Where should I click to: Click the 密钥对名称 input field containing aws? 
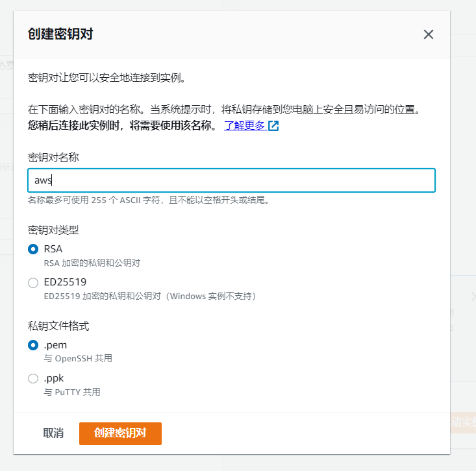(231, 180)
